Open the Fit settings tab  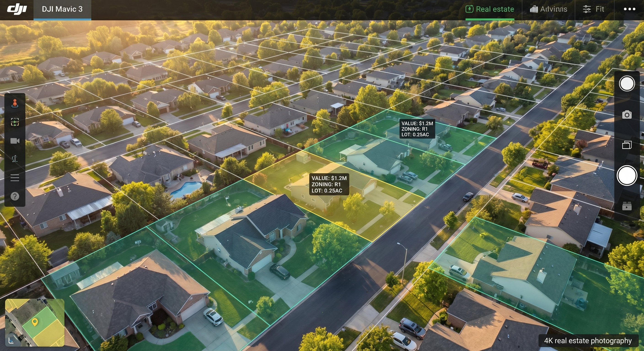click(593, 9)
